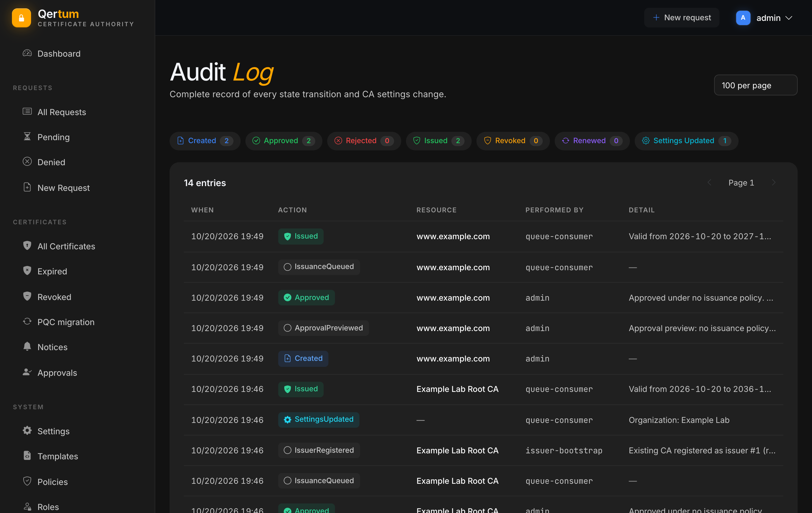Click the Settings gear icon in sidebar
812x513 pixels.
(x=27, y=430)
